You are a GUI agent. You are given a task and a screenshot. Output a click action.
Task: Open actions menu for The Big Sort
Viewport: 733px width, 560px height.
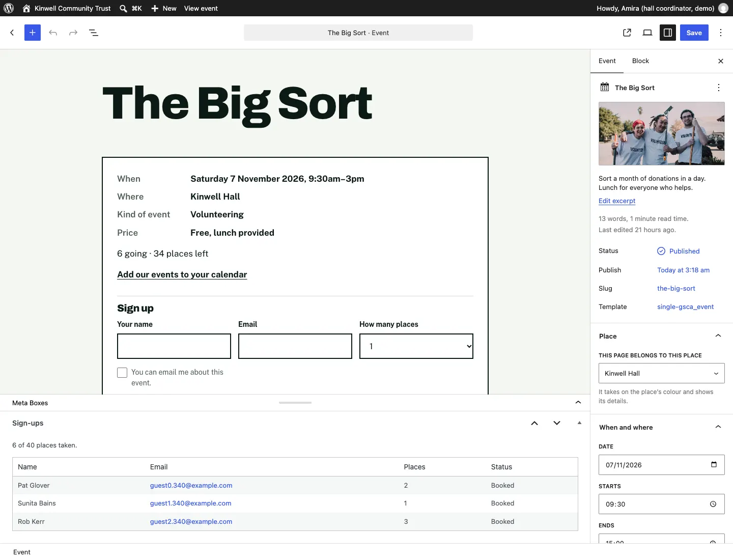[x=719, y=88]
